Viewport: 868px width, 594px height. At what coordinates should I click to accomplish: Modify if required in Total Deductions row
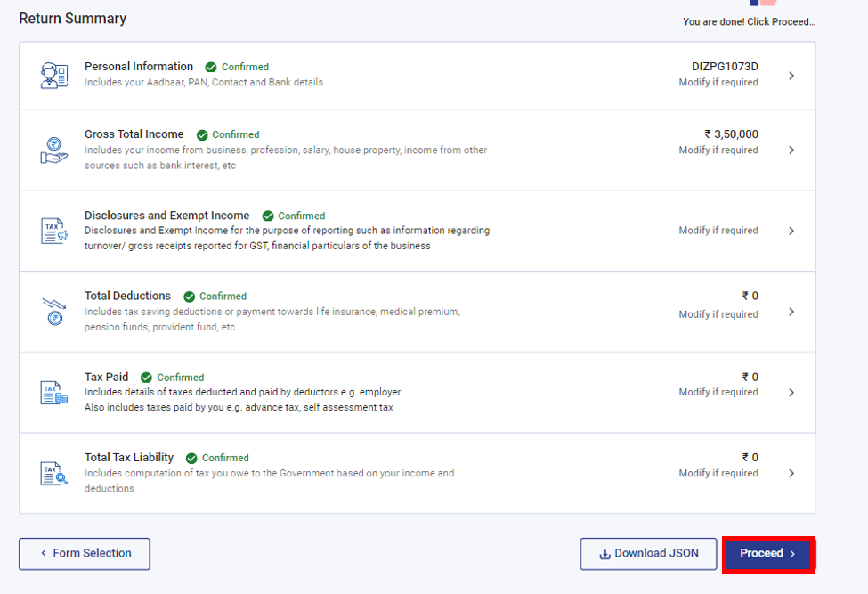(718, 313)
